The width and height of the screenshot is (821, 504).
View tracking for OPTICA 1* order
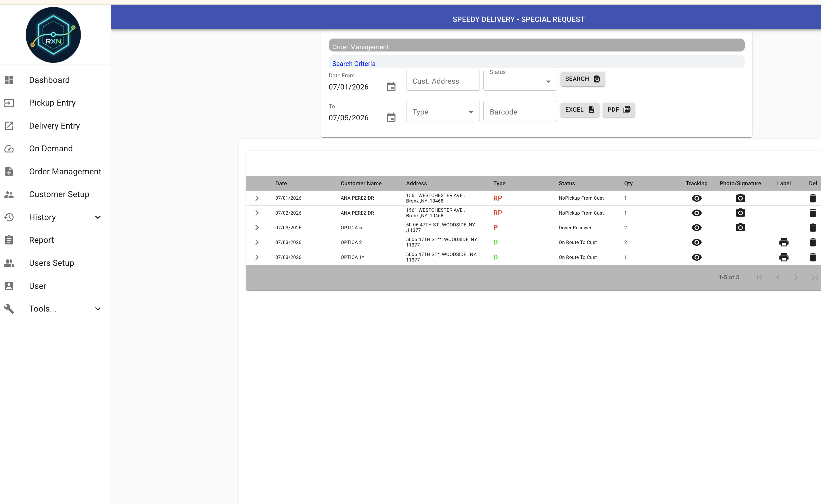pyautogui.click(x=696, y=257)
